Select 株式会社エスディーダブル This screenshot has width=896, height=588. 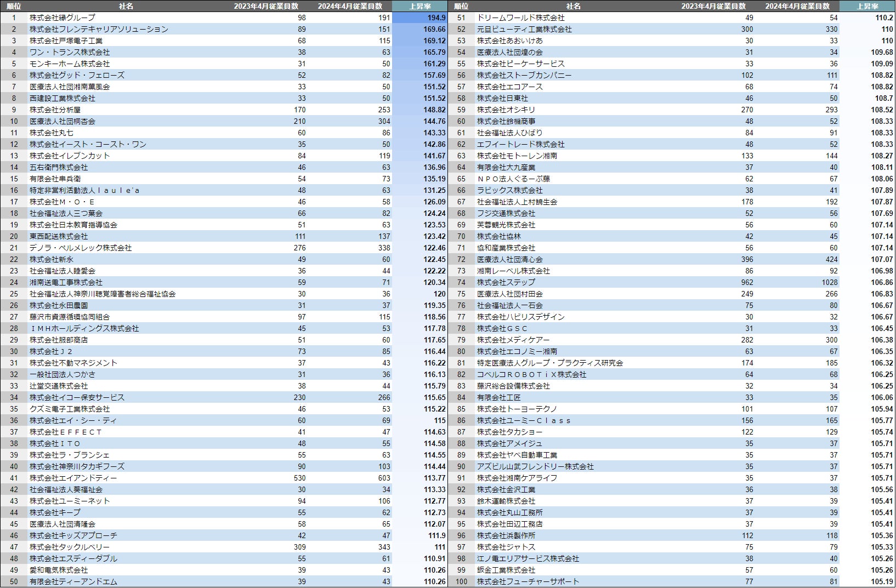click(73, 558)
